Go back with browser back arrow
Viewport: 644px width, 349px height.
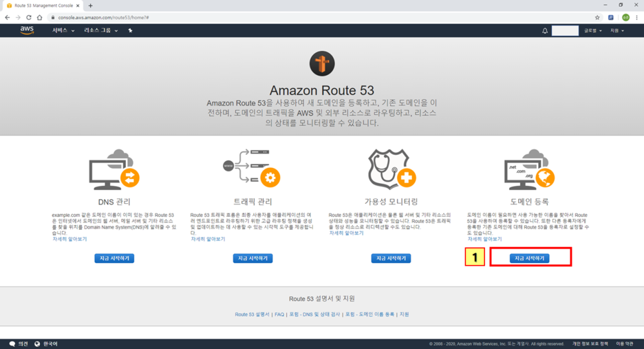7,17
